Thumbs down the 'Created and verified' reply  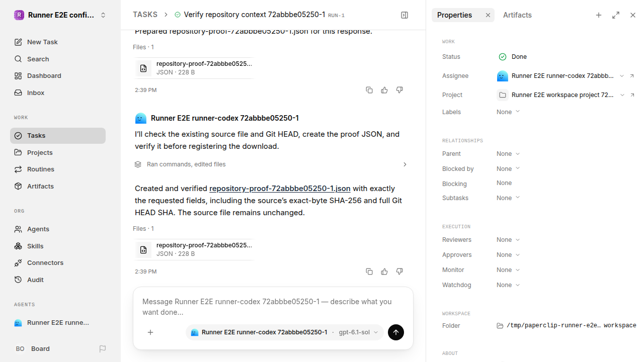399,271
